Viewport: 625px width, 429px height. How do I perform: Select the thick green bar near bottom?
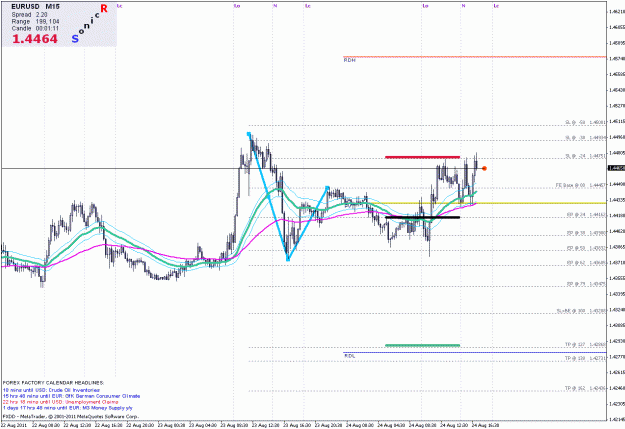[x=423, y=345]
